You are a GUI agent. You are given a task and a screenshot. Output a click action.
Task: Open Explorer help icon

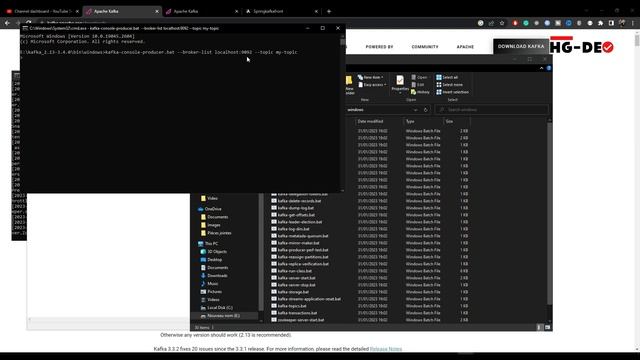point(549,68)
